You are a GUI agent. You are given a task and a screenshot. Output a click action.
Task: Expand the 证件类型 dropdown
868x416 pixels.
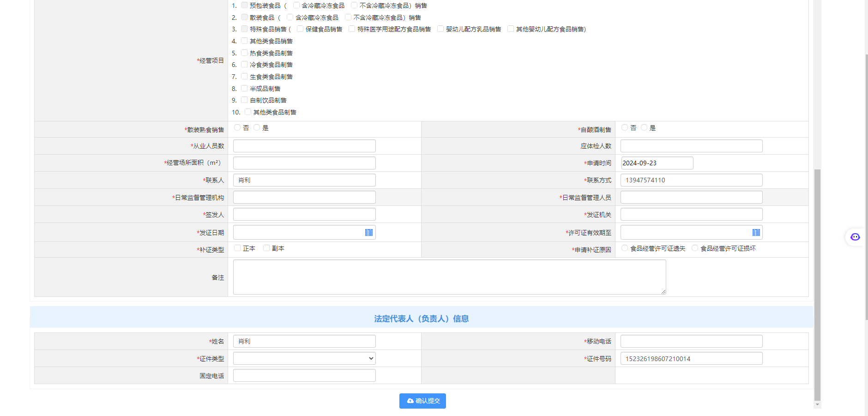304,358
